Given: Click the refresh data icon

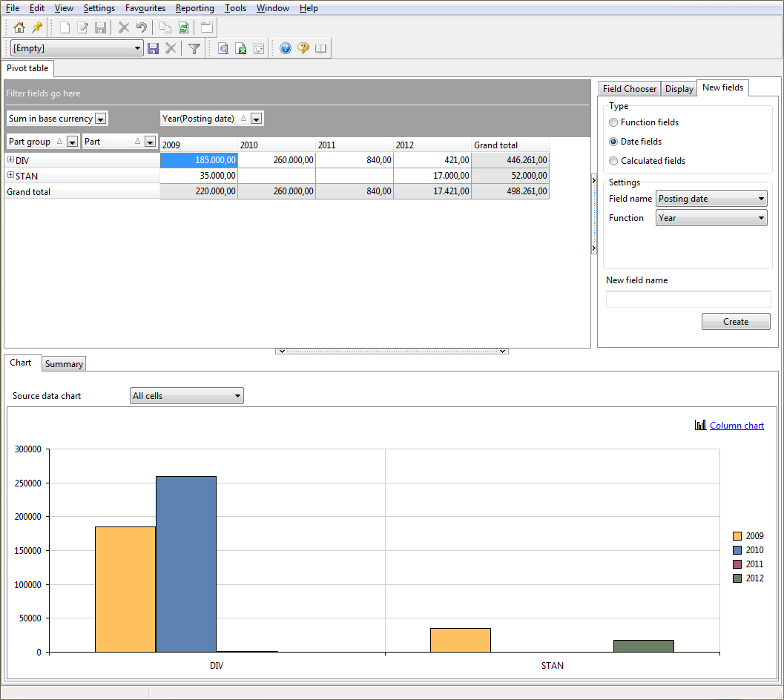Looking at the screenshot, I should click(x=182, y=27).
